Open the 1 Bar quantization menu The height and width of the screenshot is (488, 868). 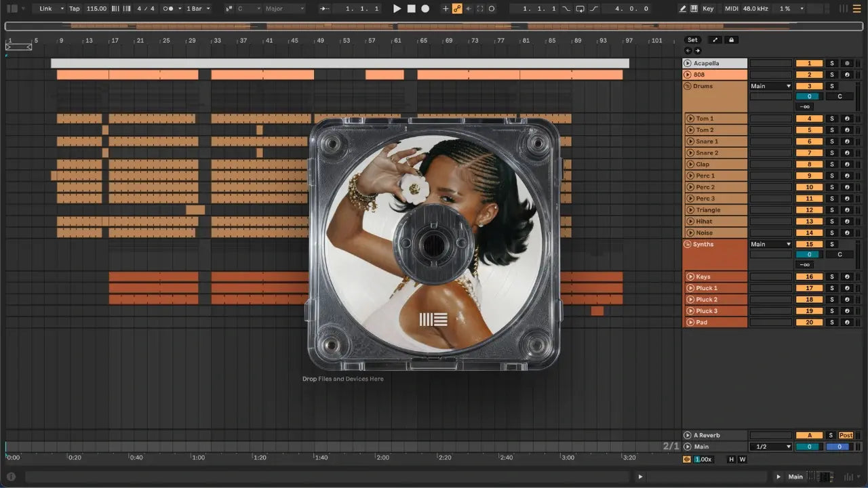[198, 9]
